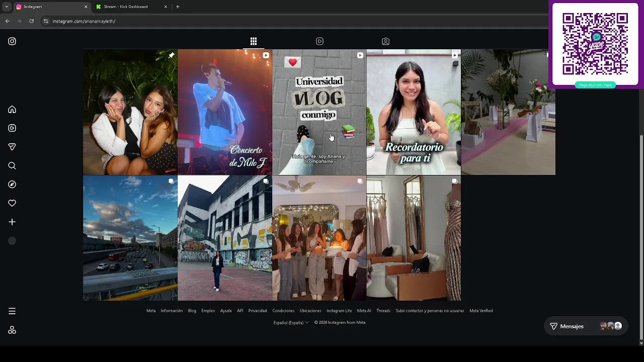Open Also from Meta apps icon
This screenshot has width=644, height=362.
pyautogui.click(x=12, y=330)
